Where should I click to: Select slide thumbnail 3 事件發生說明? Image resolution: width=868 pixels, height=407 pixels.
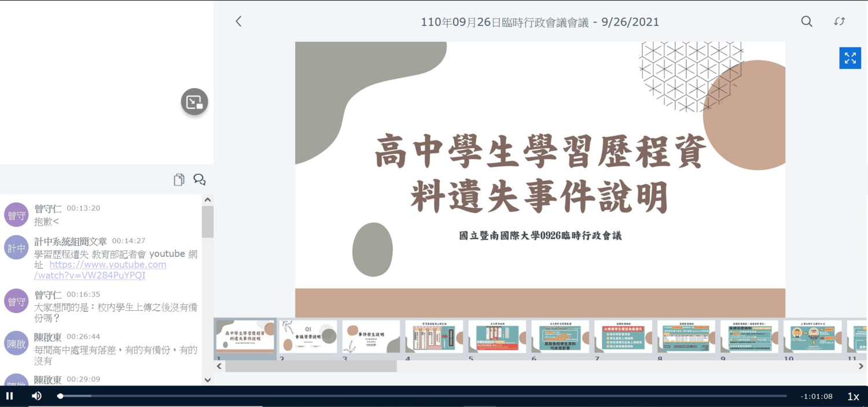[371, 336]
